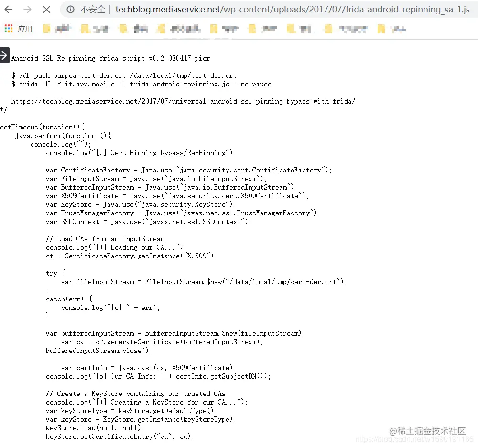Screen dimensions: 478x448
Task: Click the console.log("[o] " + err) line
Action: pyautogui.click(x=110, y=308)
